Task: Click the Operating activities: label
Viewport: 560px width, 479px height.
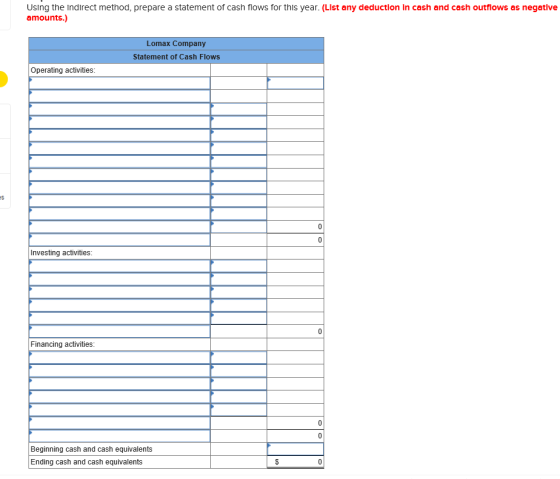Action: click(x=63, y=70)
